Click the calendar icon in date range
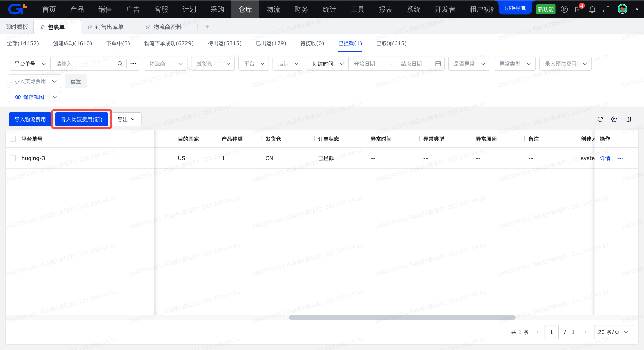 point(438,64)
